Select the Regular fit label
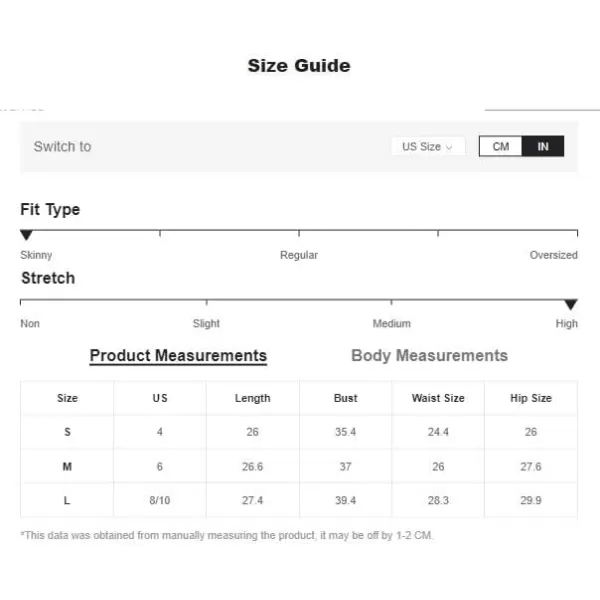The width and height of the screenshot is (600, 600). 299,255
